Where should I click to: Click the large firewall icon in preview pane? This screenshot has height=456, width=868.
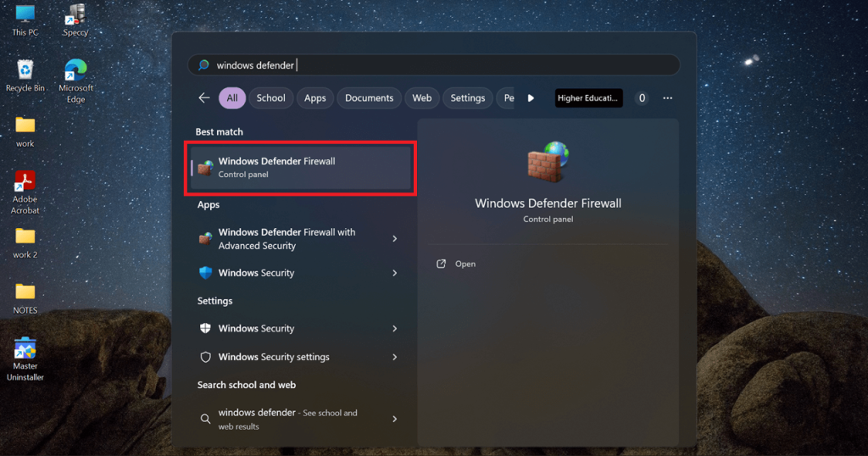548,162
